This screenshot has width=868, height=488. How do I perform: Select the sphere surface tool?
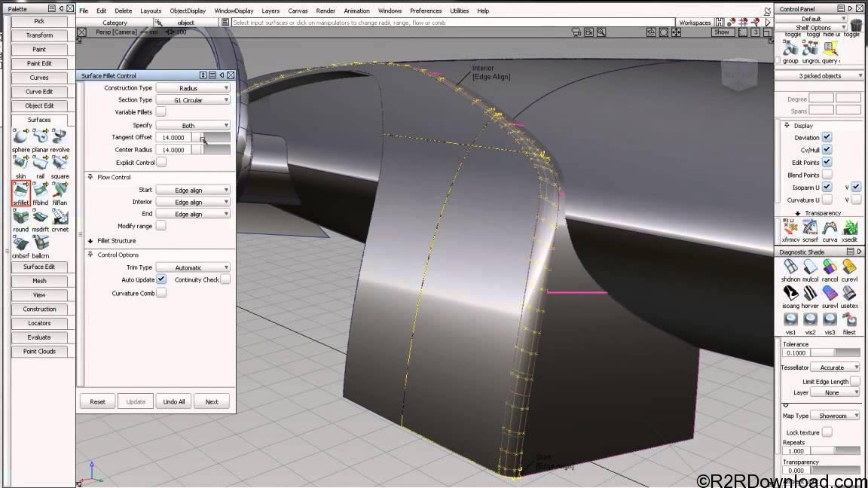point(20,136)
